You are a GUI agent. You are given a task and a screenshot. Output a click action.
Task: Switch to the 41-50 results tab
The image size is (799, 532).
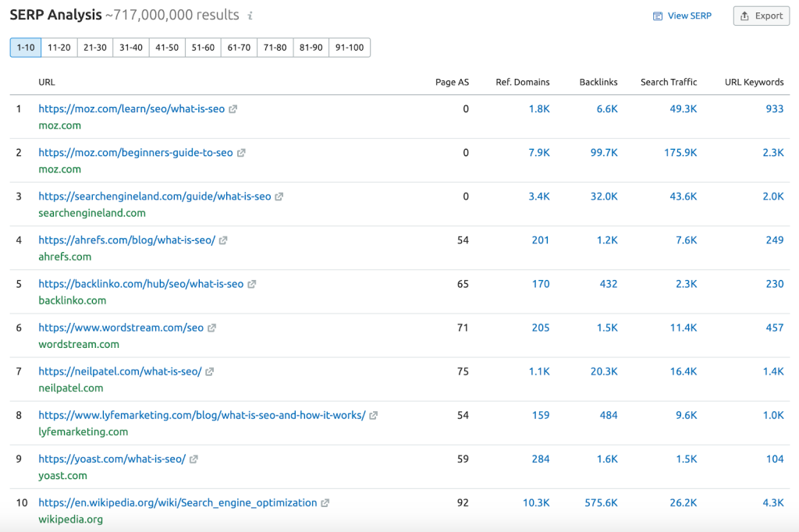[x=167, y=48]
